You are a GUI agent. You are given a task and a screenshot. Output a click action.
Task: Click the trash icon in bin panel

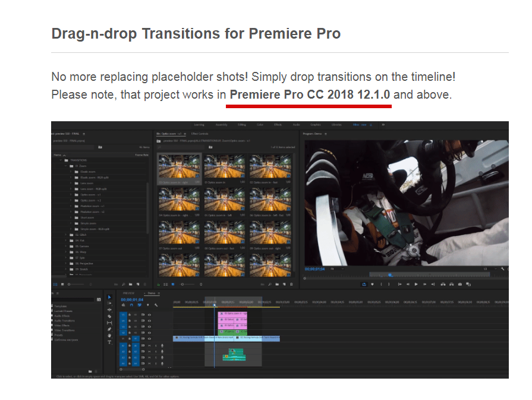pos(291,284)
